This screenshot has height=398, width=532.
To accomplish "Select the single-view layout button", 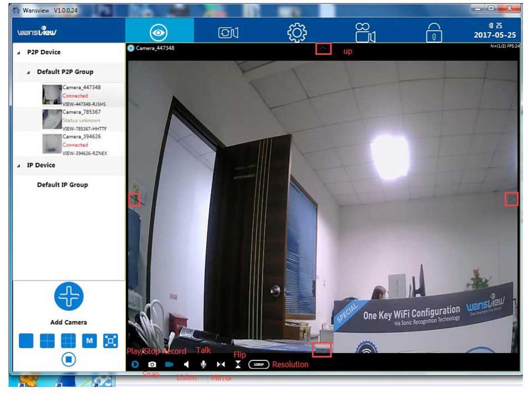I will [x=26, y=340].
